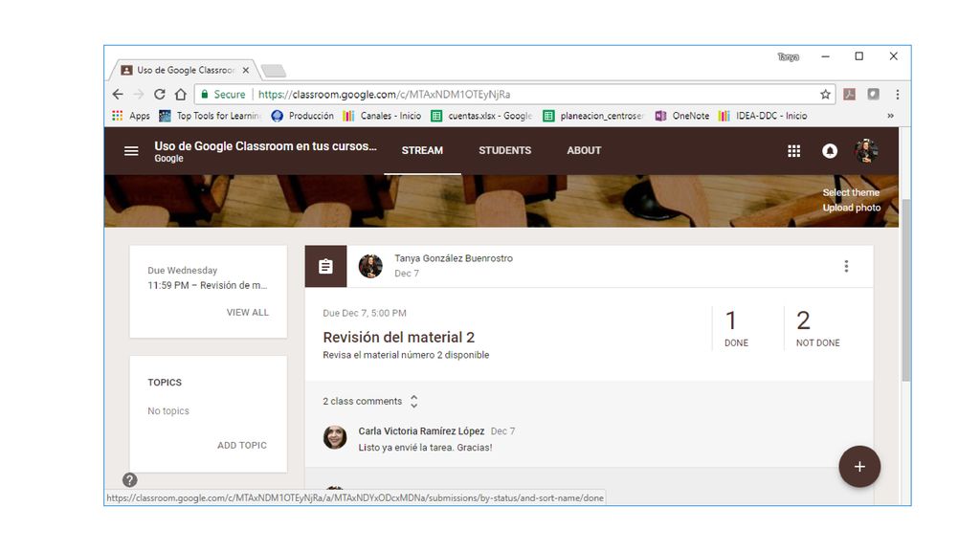980x551 pixels.
Task: Click the Tanya Chrome profile button
Action: coord(789,56)
